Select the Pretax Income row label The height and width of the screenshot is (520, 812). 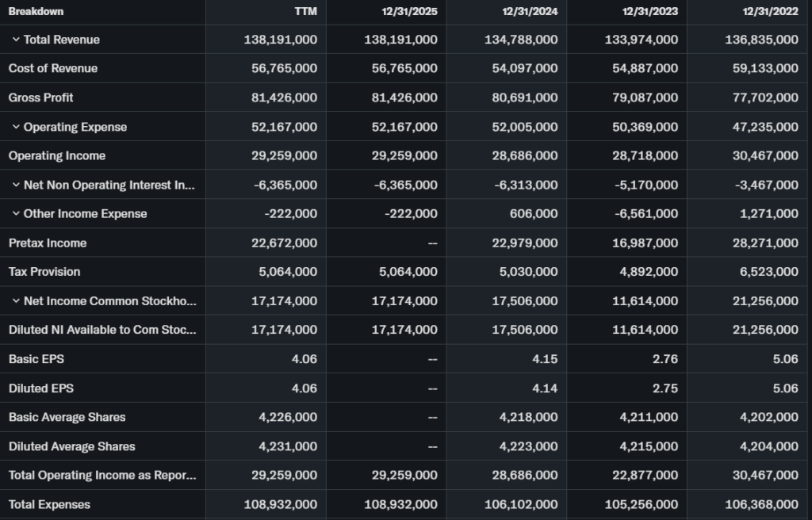coord(48,243)
